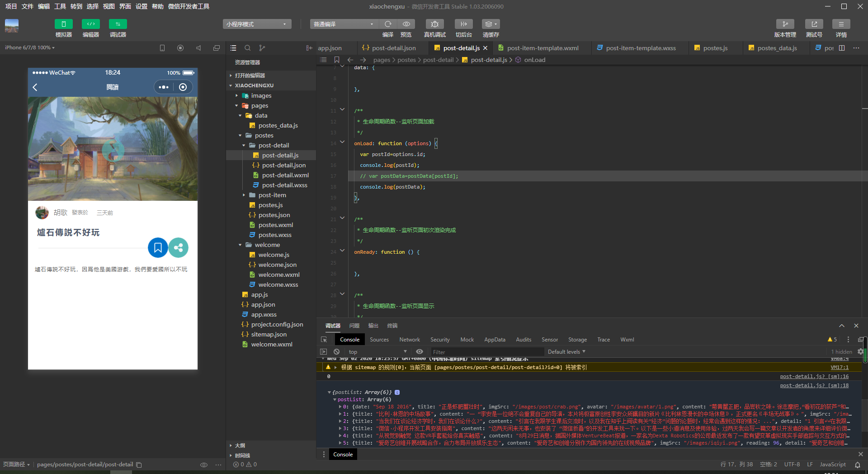
Task: Select the Sources devtools tab
Action: point(379,340)
